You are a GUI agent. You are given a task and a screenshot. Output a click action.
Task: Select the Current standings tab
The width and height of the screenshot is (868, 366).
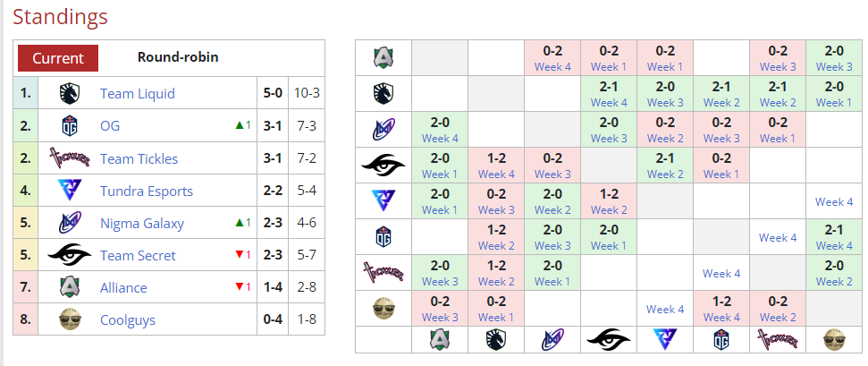[58, 58]
